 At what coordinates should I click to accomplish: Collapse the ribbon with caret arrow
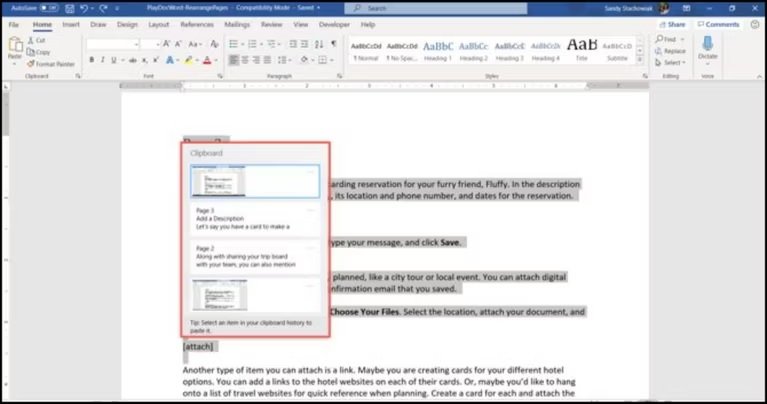[759, 77]
